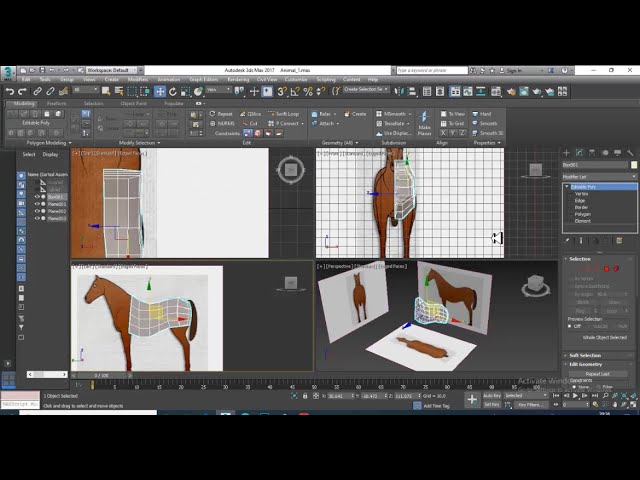The width and height of the screenshot is (640, 480).
Task: Click the Mirror tool icon
Action: tap(399, 91)
